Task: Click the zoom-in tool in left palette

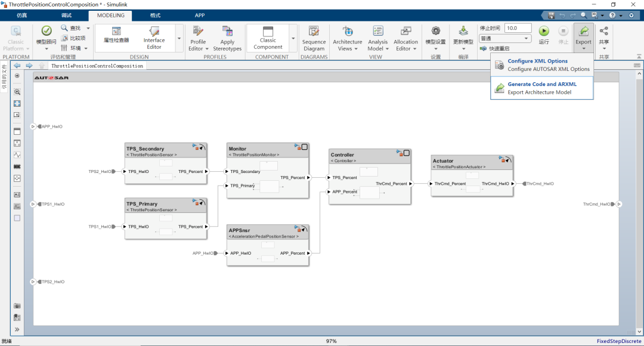Action: pos(17,92)
